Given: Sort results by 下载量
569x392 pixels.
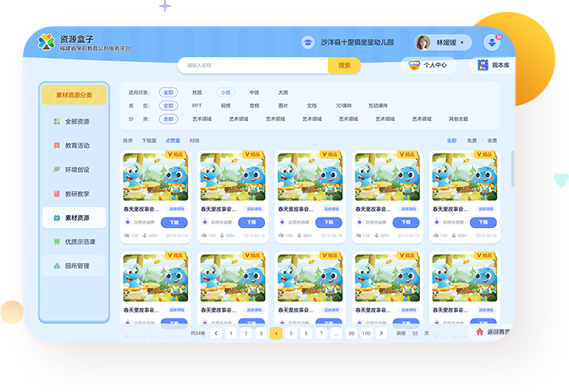Looking at the screenshot, I should point(149,141).
